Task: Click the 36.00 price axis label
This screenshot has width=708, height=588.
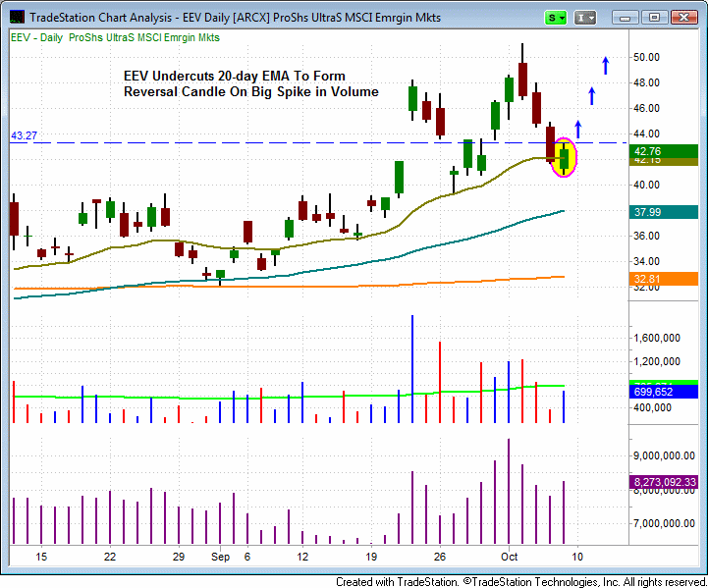Action: tap(646, 236)
